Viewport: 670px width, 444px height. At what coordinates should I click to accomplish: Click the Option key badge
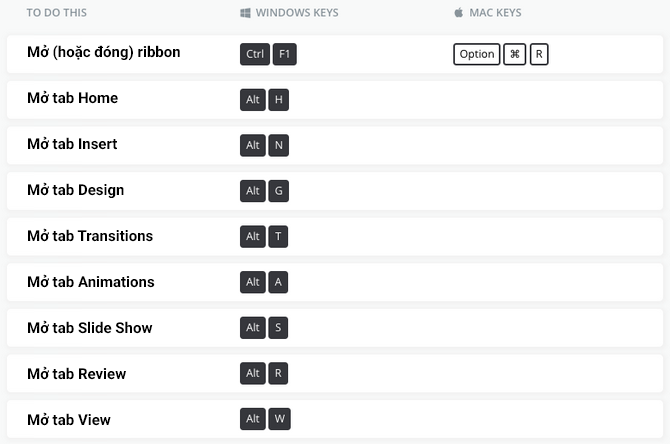tap(477, 54)
